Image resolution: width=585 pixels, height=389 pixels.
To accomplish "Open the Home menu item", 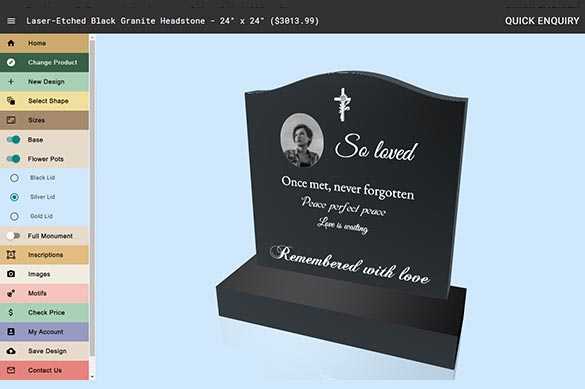I will (44, 43).
